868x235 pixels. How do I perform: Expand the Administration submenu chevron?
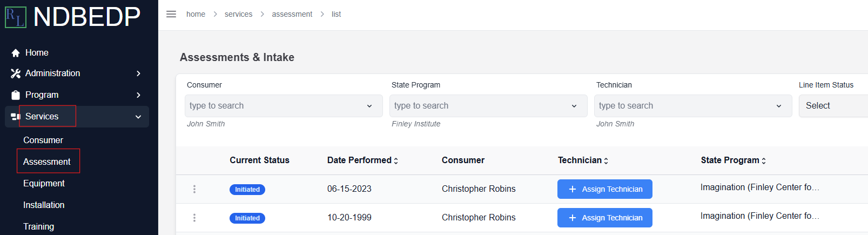pos(138,73)
